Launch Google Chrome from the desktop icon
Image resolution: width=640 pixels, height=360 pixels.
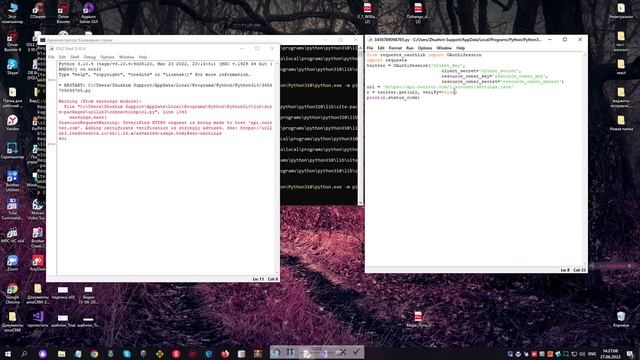coord(12,293)
